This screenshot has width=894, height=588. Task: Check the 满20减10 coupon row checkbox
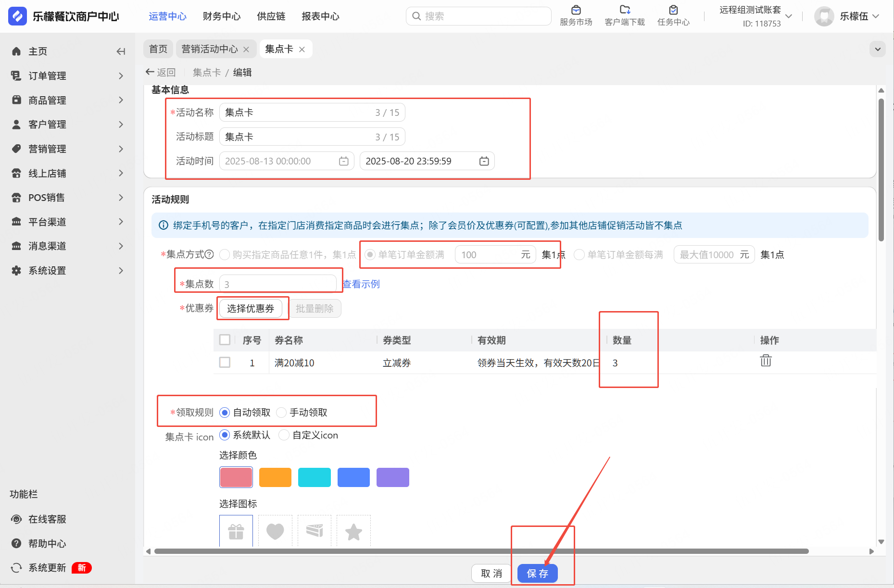tap(225, 362)
